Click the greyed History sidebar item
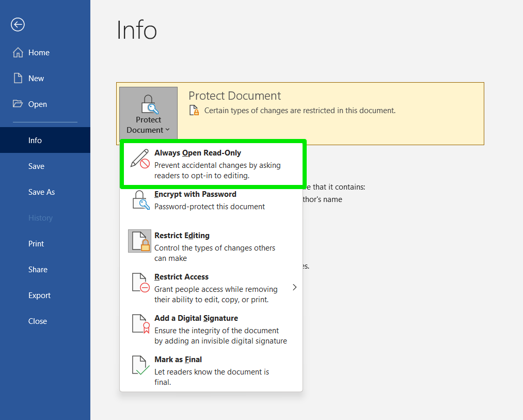Image resolution: width=523 pixels, height=420 pixels. point(45,217)
